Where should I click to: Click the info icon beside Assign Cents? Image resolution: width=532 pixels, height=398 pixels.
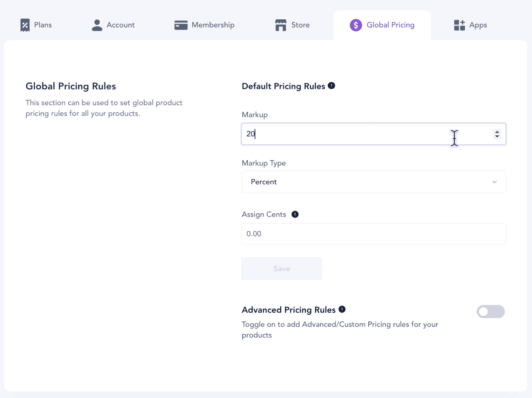pos(295,214)
